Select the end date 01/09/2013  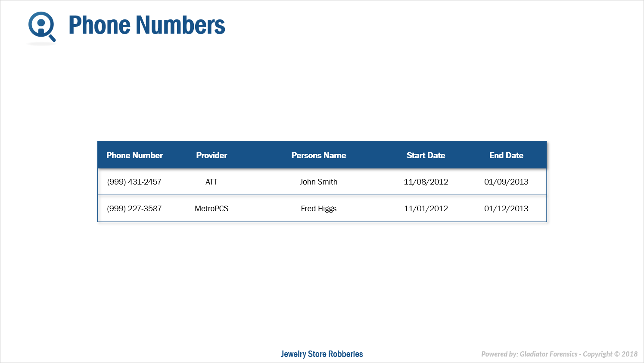(506, 182)
